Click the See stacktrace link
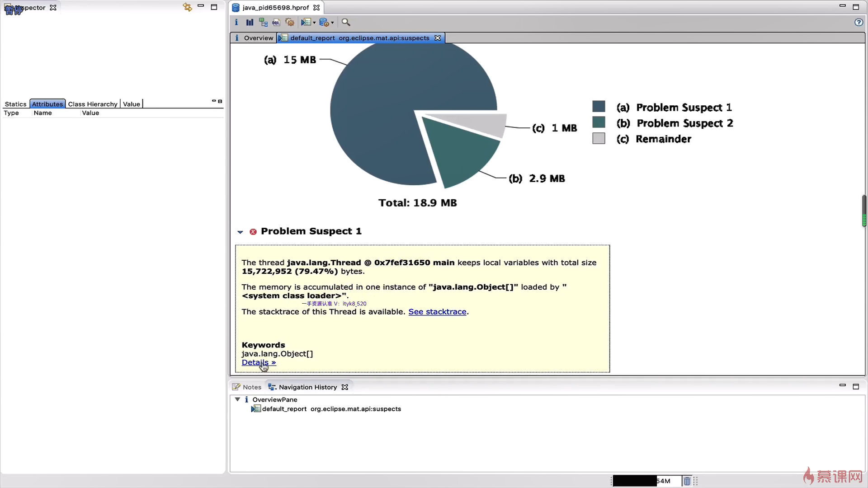 (x=437, y=312)
